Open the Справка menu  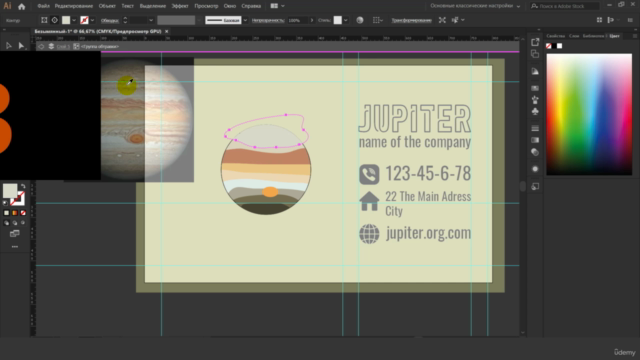251,6
